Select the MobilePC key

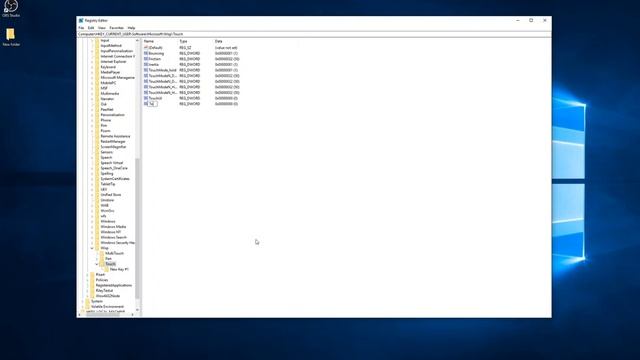tap(108, 83)
